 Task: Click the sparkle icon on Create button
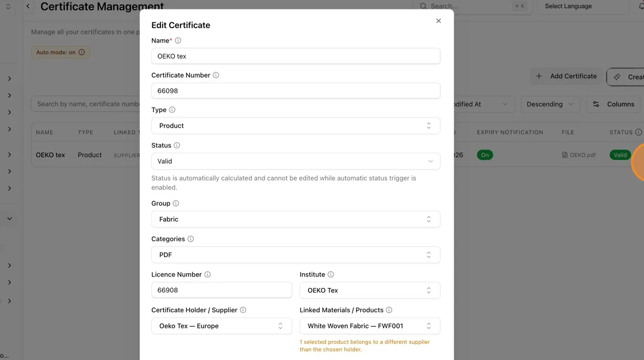tap(617, 77)
